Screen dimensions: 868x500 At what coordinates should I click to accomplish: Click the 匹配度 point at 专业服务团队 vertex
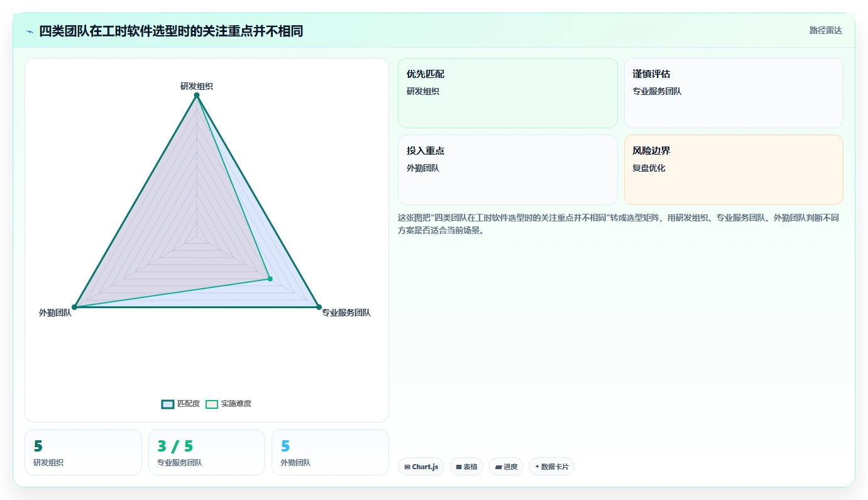pos(319,307)
